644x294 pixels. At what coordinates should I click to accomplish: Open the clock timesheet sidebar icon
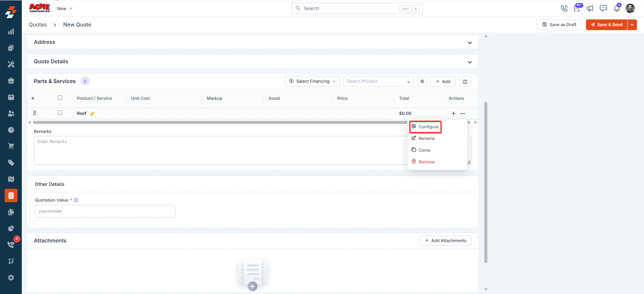pos(11,130)
